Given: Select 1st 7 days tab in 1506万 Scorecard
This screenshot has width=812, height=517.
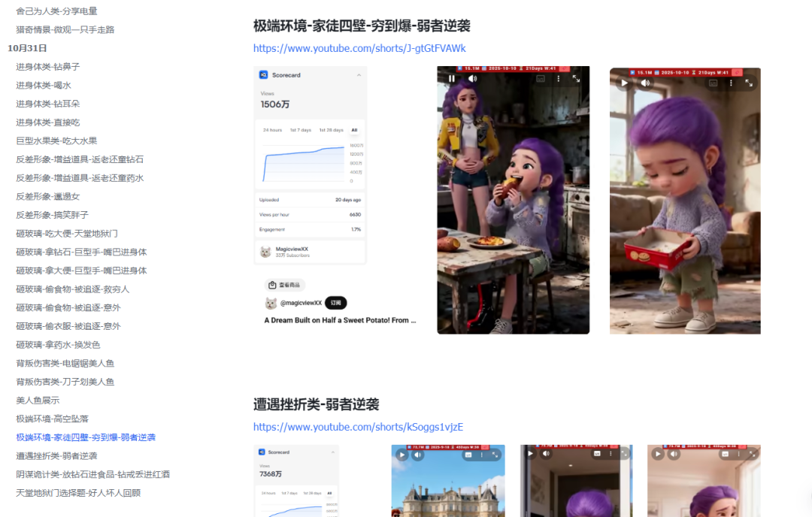Looking at the screenshot, I should tap(301, 130).
